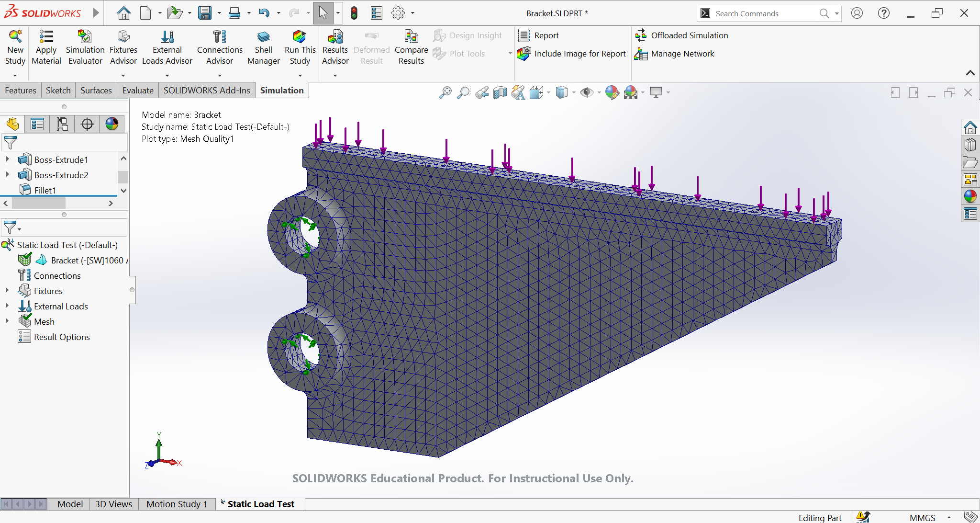980x523 pixels.
Task: Open Offloaded Simulation
Action: 681,35
